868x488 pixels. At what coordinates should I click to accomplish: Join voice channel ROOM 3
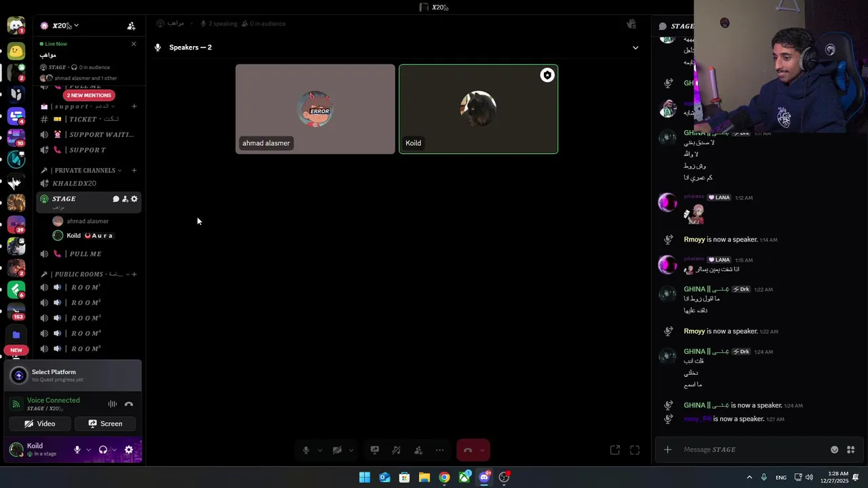[x=89, y=318]
